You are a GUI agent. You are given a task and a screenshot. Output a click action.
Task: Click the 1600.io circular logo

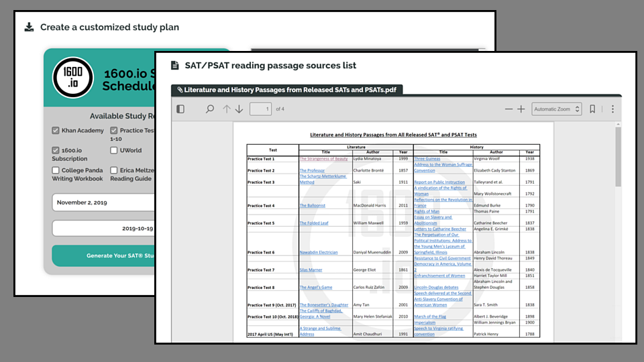point(73,78)
